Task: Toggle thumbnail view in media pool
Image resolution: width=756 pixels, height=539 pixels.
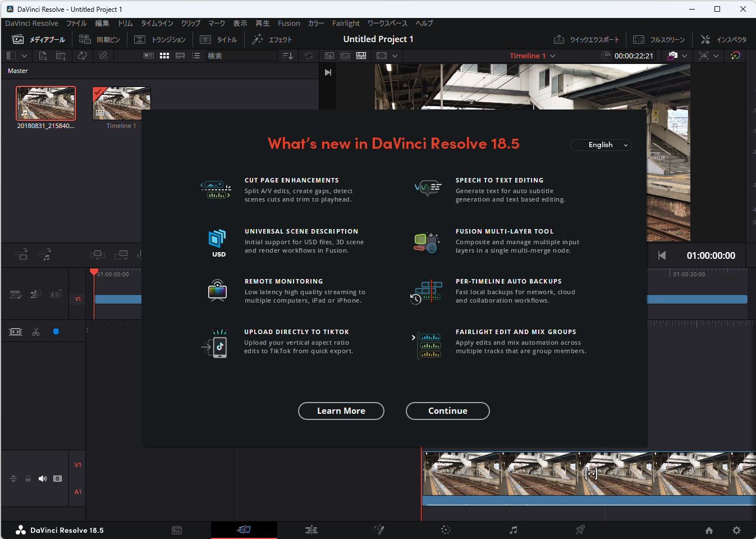Action: coord(164,56)
